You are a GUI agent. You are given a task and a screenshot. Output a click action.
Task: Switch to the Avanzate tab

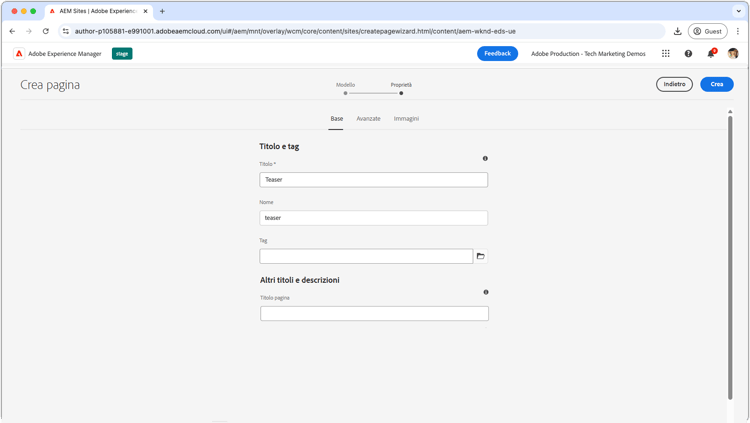click(368, 119)
